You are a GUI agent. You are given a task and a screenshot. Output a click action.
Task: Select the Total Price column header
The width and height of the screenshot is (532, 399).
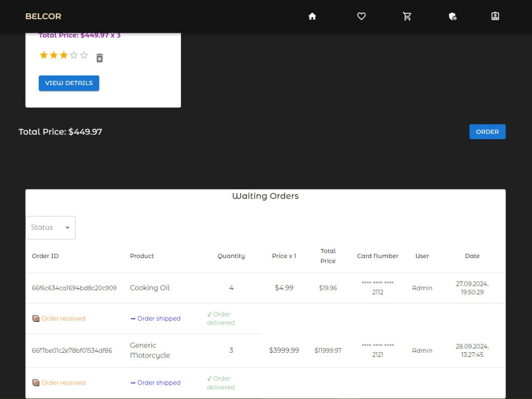tap(328, 256)
